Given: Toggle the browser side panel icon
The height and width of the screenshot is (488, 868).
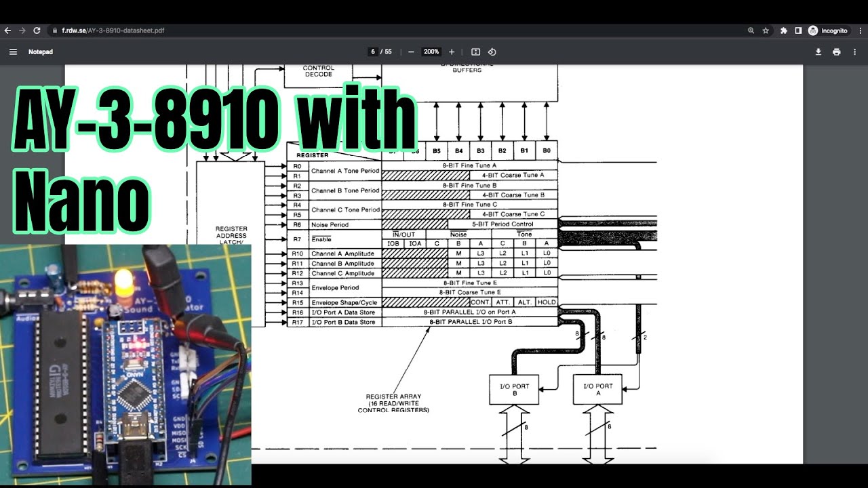Looking at the screenshot, I should [798, 30].
